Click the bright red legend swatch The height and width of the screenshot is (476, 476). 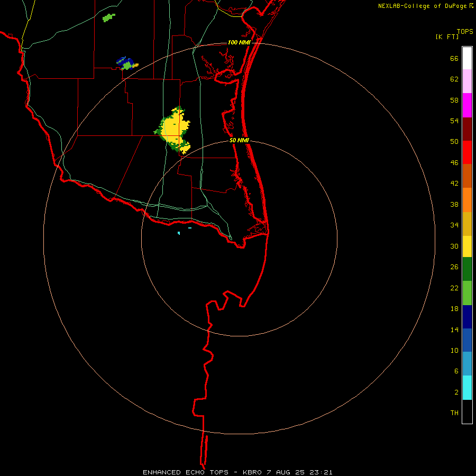tap(467, 152)
